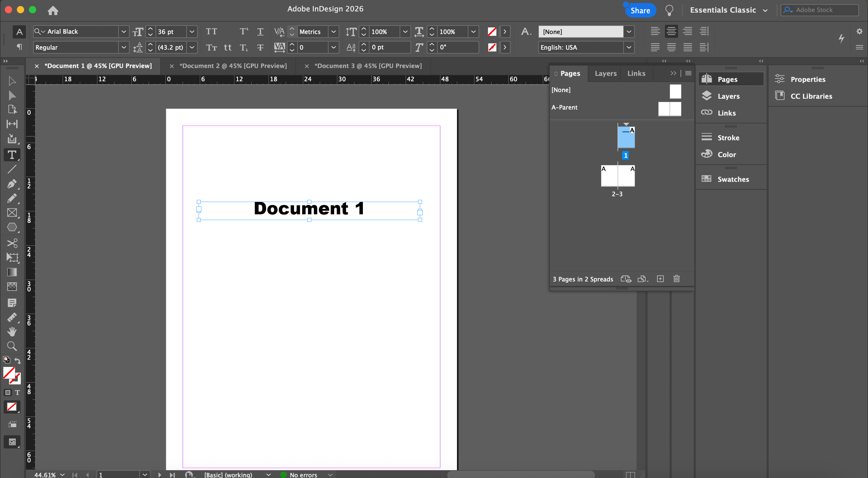Screen dimensions: 868x478
Task: Open the font size 36 pt dropdown
Action: (x=192, y=32)
